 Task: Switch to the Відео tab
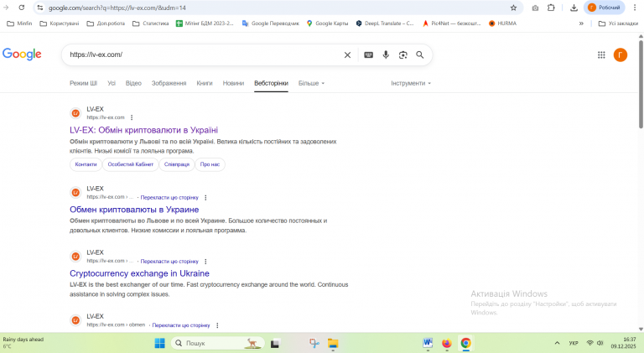[133, 83]
